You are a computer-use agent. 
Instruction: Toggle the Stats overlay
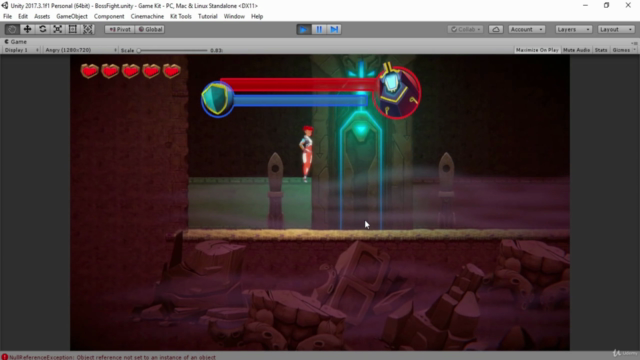pos(601,50)
